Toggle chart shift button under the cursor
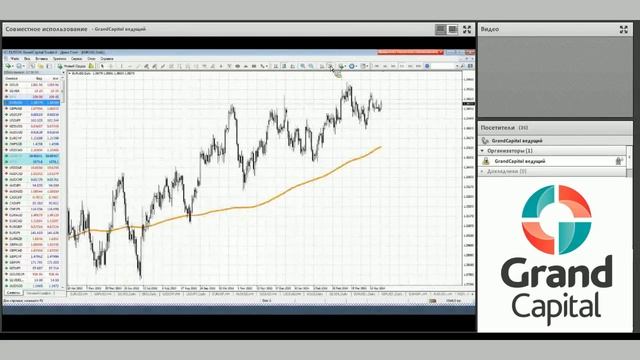640x360 pixels. pos(330,66)
